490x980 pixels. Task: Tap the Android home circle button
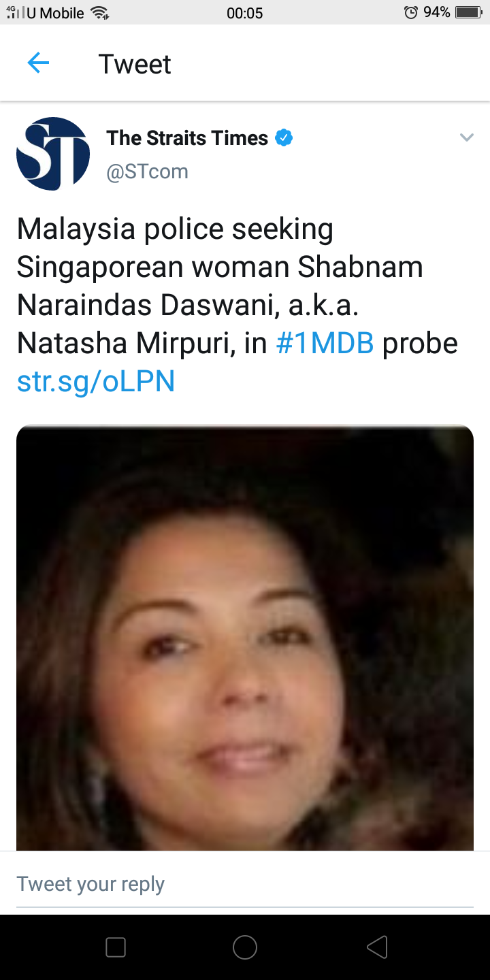pyautogui.click(x=245, y=947)
